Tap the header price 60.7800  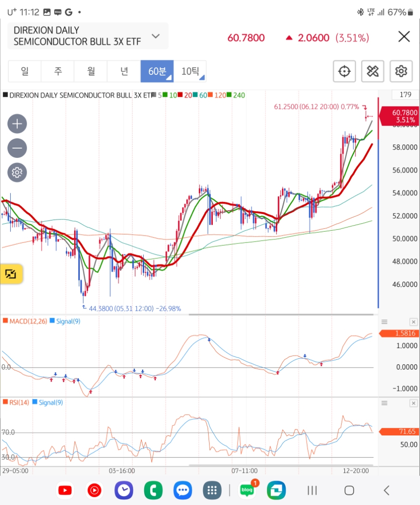(246, 38)
